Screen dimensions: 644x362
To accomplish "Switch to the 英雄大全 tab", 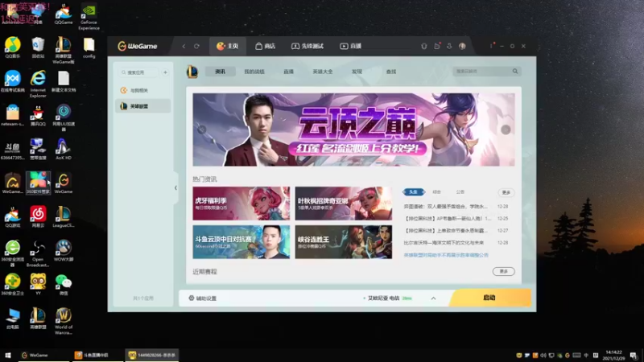I will point(323,72).
